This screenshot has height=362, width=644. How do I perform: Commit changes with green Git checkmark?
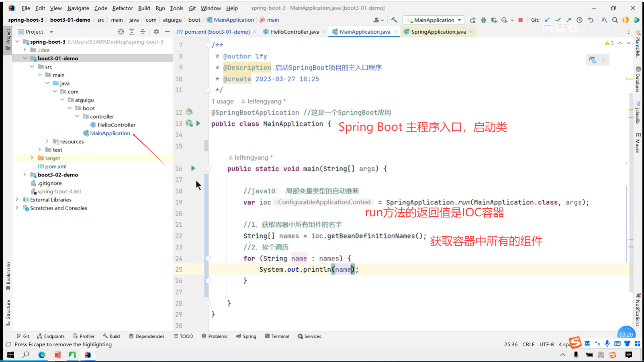click(x=558, y=20)
